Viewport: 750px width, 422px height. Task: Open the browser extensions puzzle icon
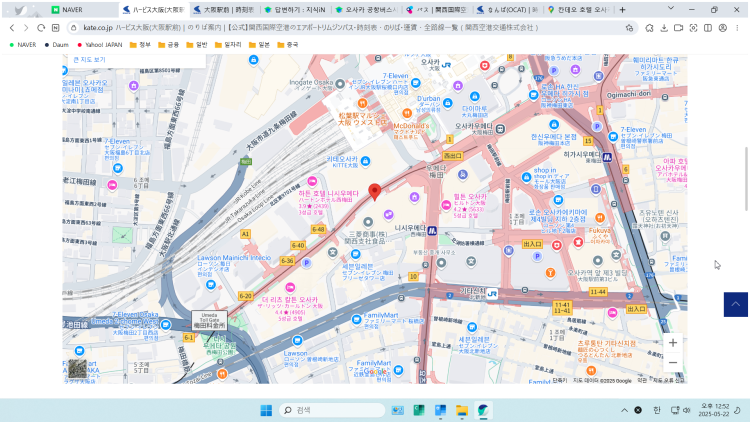coord(649,28)
